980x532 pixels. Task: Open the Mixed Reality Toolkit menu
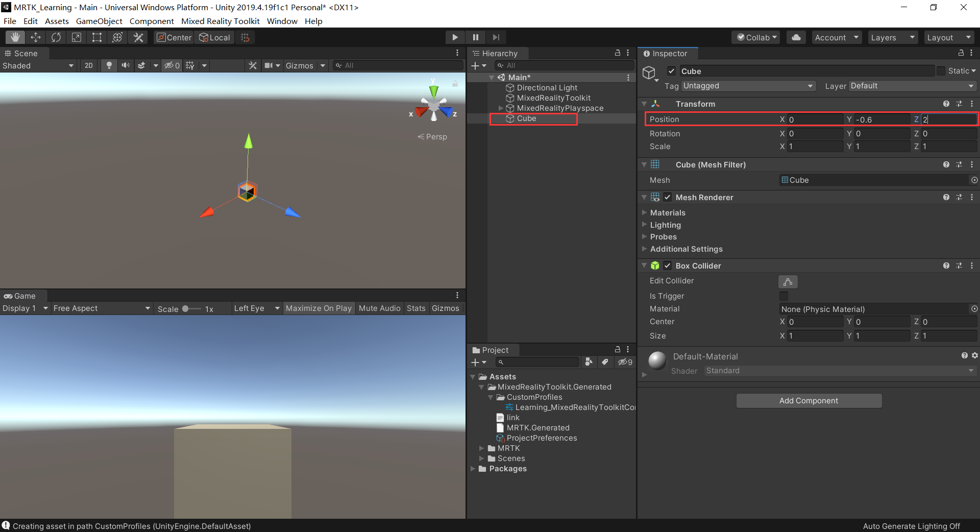pyautogui.click(x=220, y=21)
